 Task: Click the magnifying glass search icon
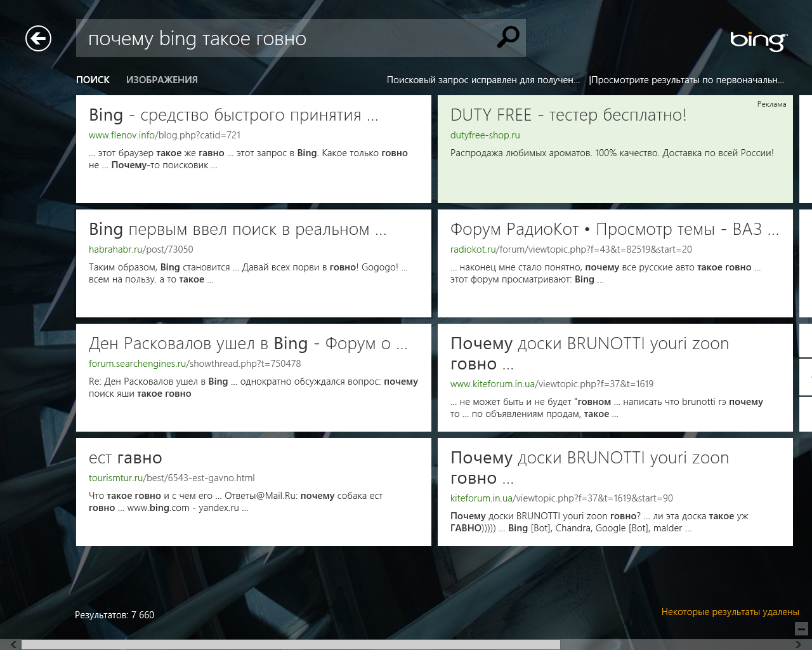507,37
